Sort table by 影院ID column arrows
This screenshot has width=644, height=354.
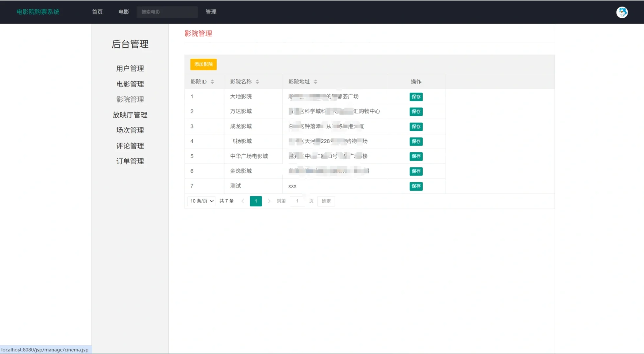[x=212, y=82]
